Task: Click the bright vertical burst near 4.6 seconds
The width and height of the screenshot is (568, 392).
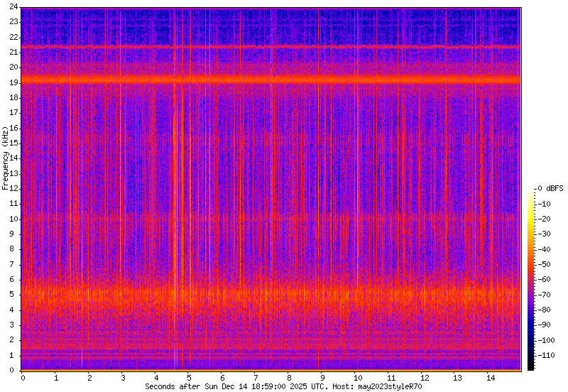Action: coord(175,213)
